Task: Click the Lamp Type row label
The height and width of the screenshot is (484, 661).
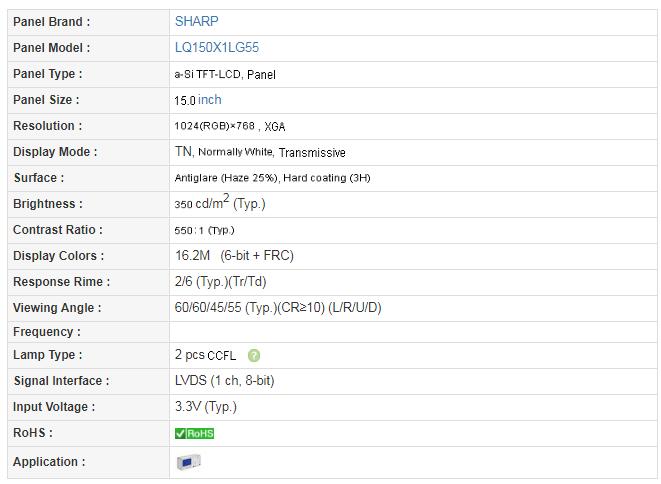Action: 48,355
